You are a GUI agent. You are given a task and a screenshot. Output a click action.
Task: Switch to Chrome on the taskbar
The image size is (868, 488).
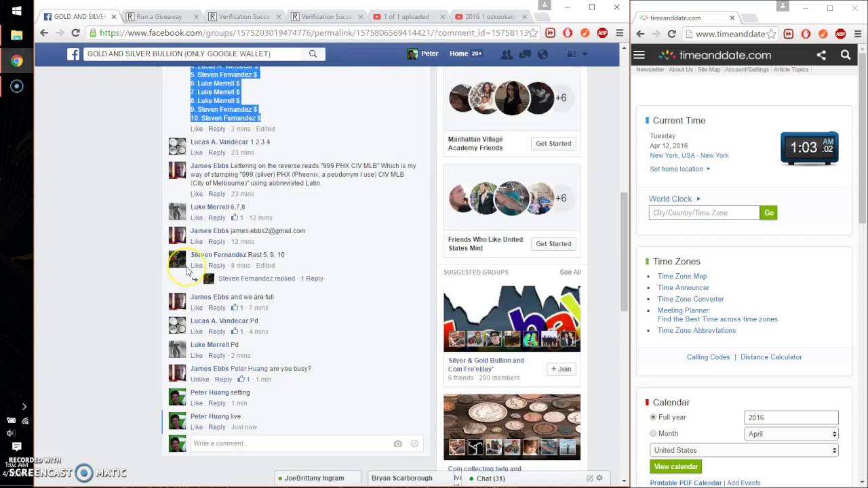(17, 61)
